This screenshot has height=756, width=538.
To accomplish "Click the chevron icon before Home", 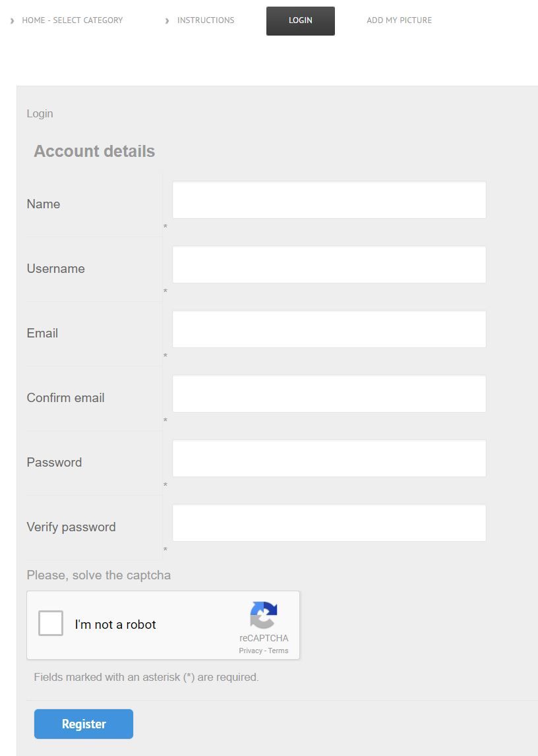I will [13, 20].
